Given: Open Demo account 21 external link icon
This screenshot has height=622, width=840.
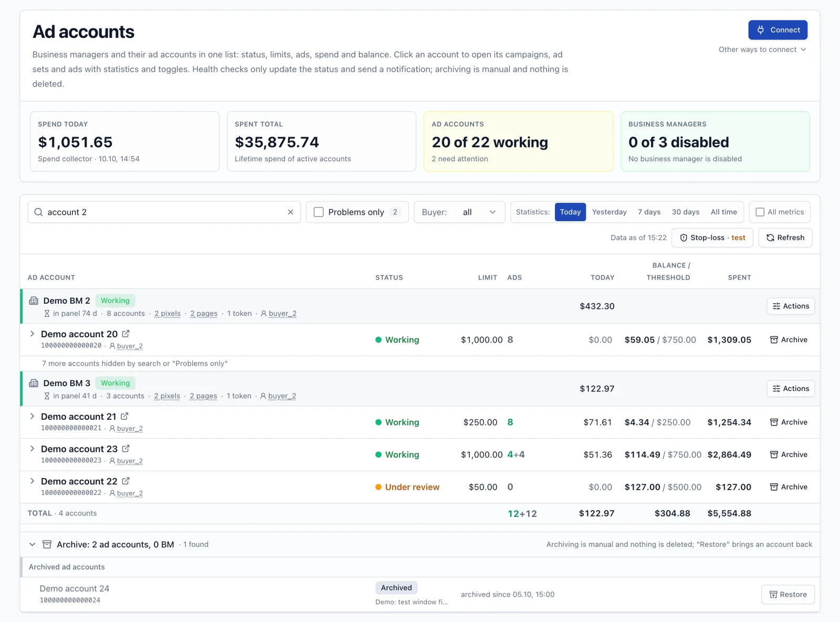Looking at the screenshot, I should pos(124,417).
